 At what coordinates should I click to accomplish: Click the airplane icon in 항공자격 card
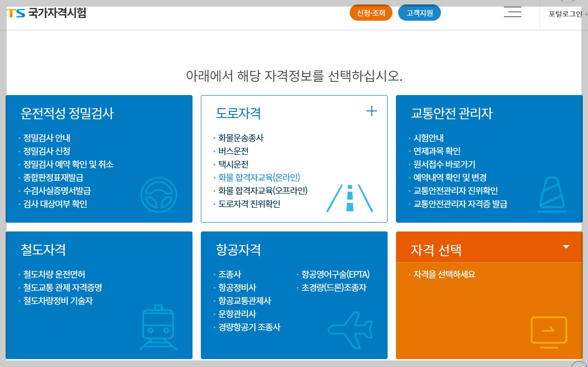(x=351, y=330)
